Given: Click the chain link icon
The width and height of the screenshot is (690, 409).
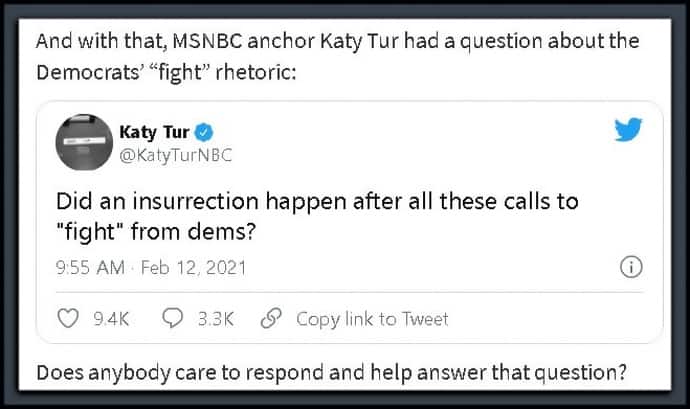Looking at the screenshot, I should click(271, 318).
